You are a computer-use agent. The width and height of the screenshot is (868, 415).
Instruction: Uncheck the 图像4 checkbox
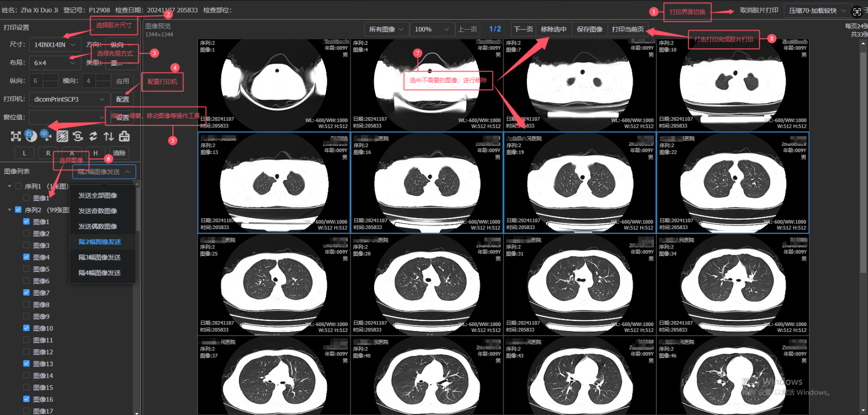(x=26, y=257)
